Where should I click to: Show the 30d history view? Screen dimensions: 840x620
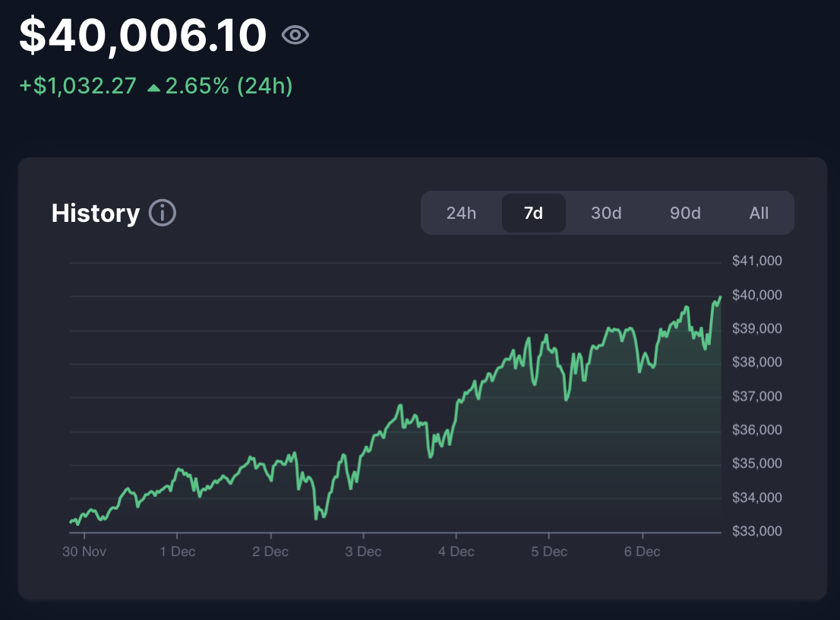(606, 213)
